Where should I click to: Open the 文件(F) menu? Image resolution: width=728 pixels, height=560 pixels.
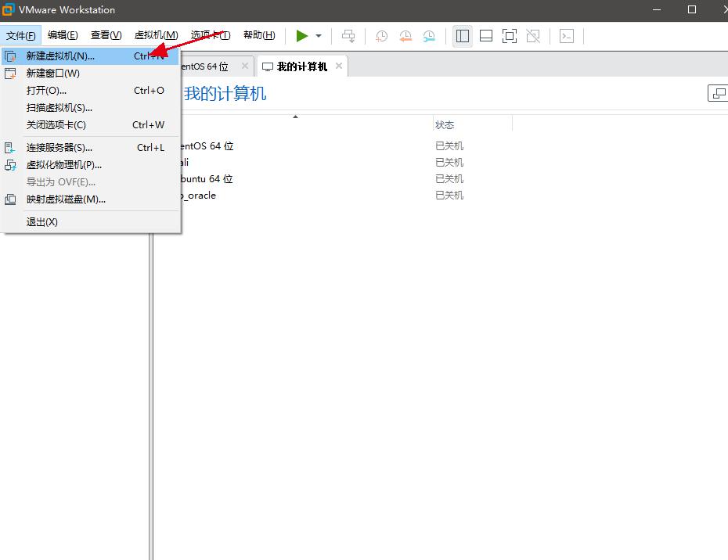coord(21,35)
